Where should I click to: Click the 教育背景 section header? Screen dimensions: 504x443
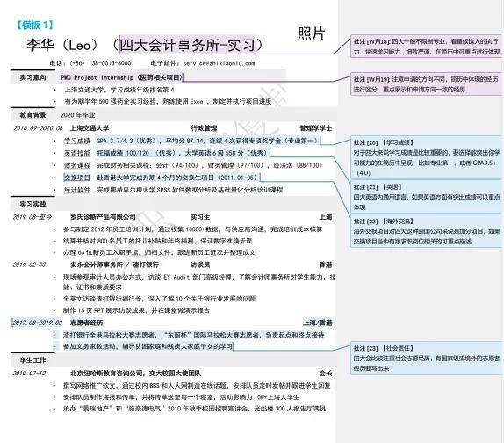(32, 115)
